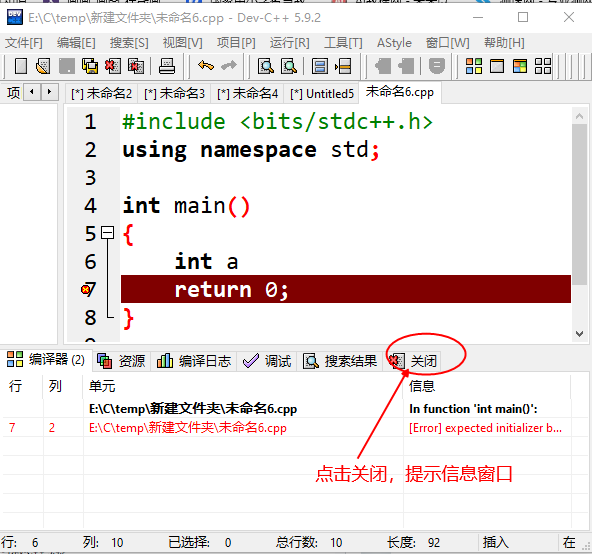This screenshot has height=554, width=592.
Task: Click the compile icon with four colored squares
Action: pyautogui.click(x=474, y=66)
